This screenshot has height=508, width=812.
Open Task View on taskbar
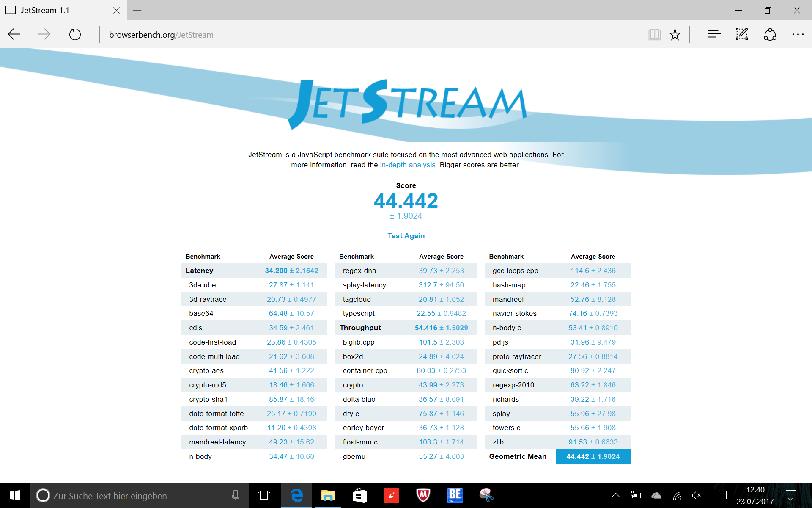pyautogui.click(x=264, y=495)
